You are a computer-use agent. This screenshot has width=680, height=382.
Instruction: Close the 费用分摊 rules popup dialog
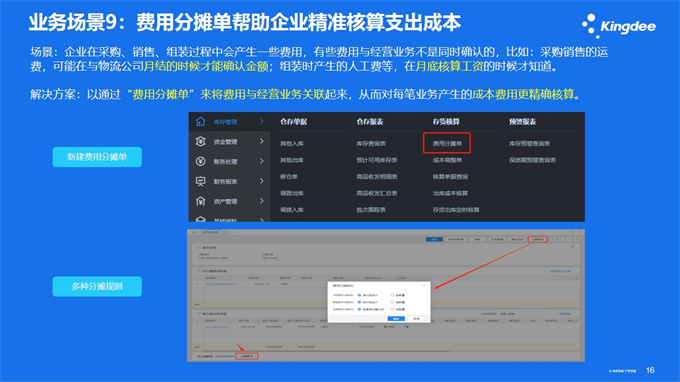click(424, 285)
